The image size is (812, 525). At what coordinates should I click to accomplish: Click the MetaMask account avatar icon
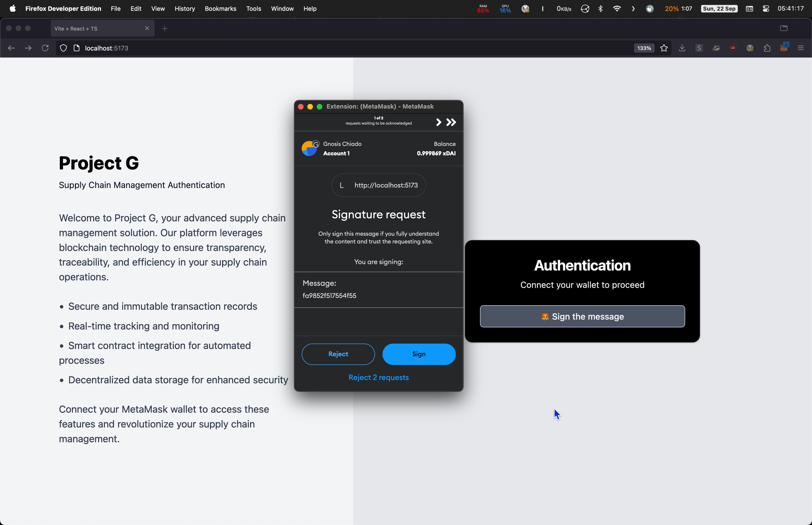point(309,149)
